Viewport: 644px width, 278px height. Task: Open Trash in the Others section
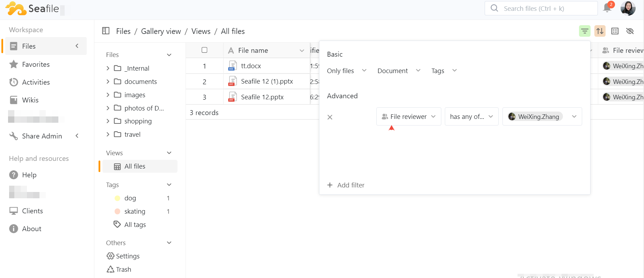click(123, 269)
